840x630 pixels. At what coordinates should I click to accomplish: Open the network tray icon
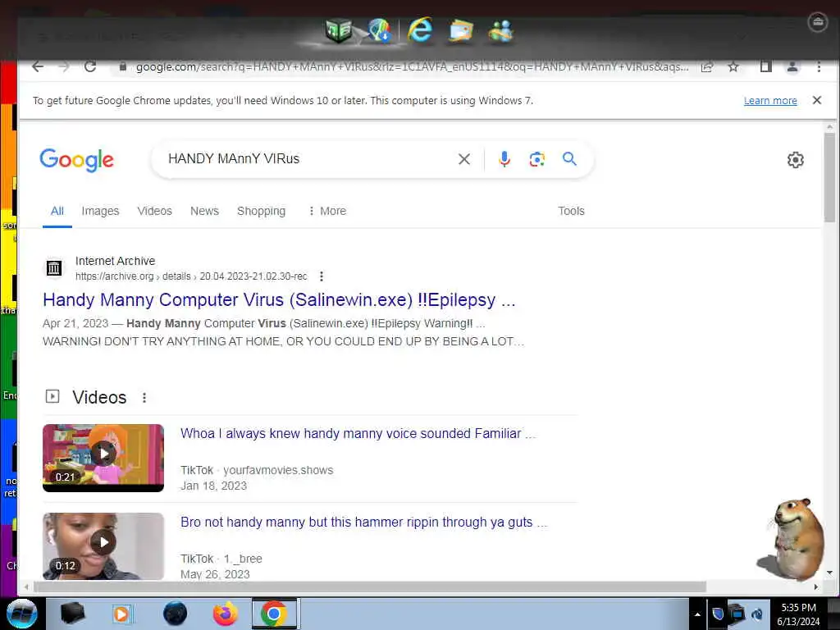737,614
